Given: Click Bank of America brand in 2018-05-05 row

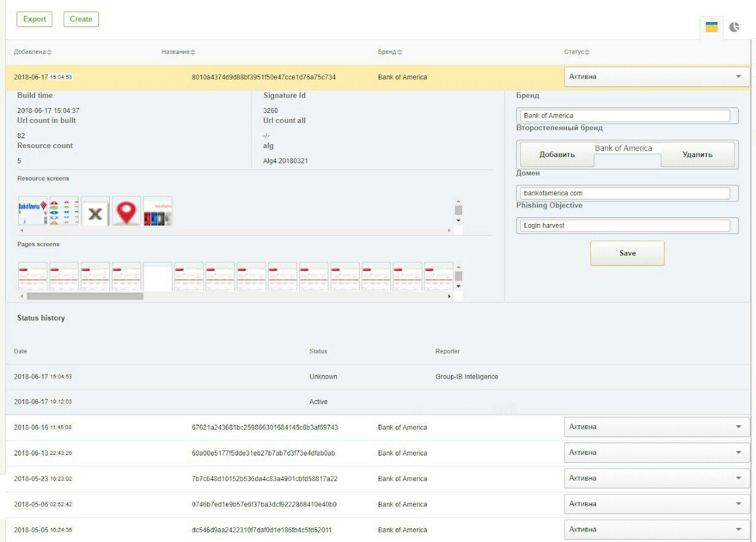Looking at the screenshot, I should tap(403, 530).
